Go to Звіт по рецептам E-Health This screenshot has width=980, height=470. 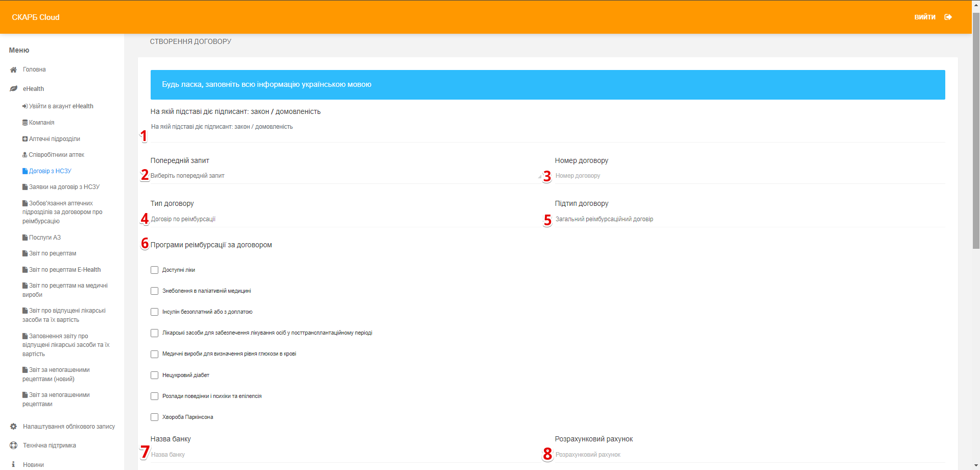tap(65, 270)
